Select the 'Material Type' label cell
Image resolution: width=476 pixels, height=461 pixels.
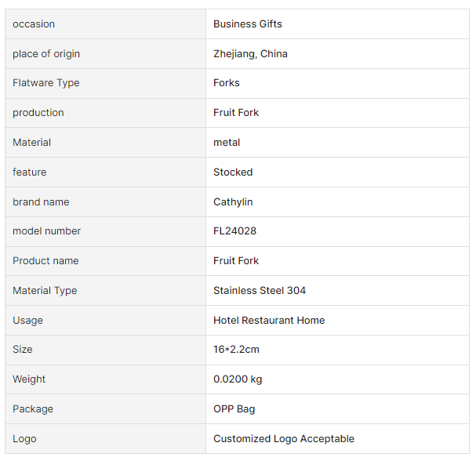[45, 291]
